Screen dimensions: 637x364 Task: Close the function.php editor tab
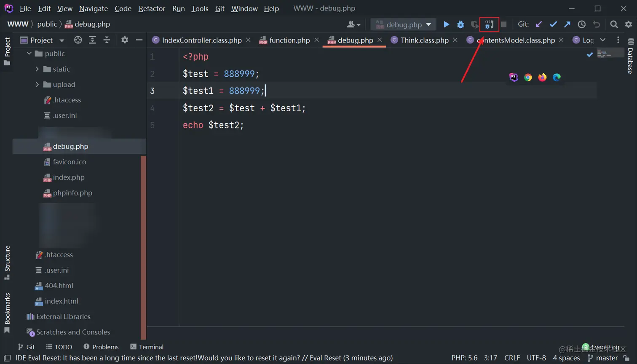click(316, 40)
